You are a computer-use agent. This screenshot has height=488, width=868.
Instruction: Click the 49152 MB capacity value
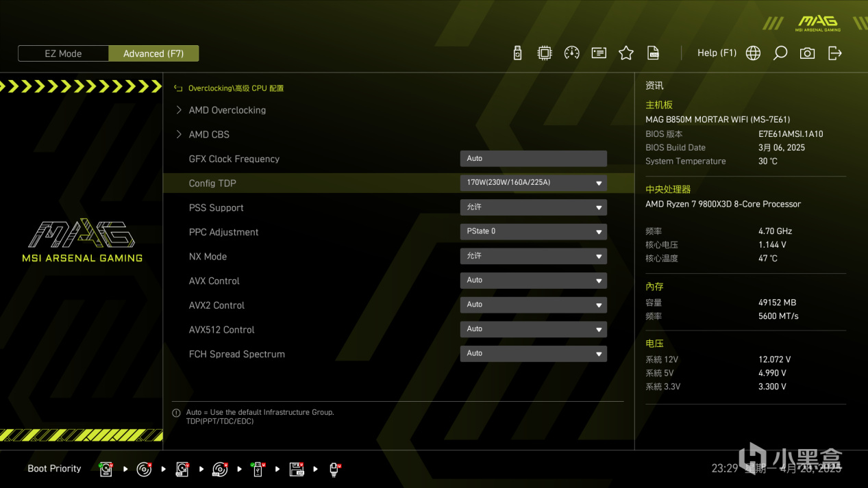click(777, 303)
